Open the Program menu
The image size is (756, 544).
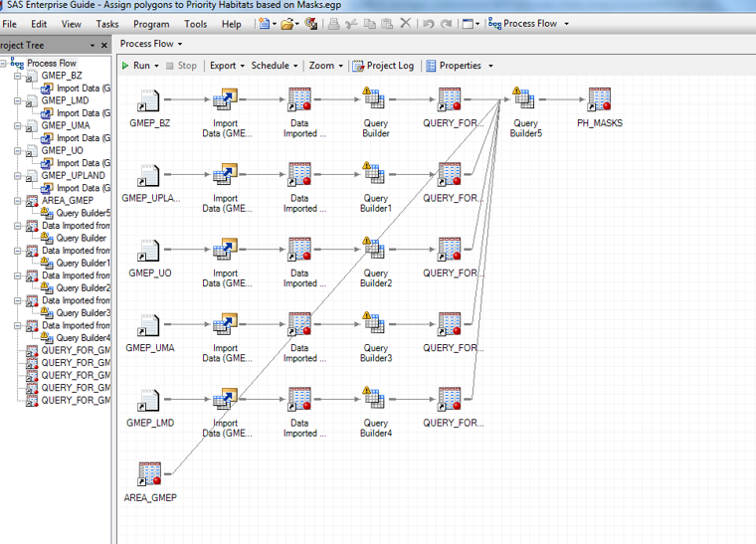151,24
